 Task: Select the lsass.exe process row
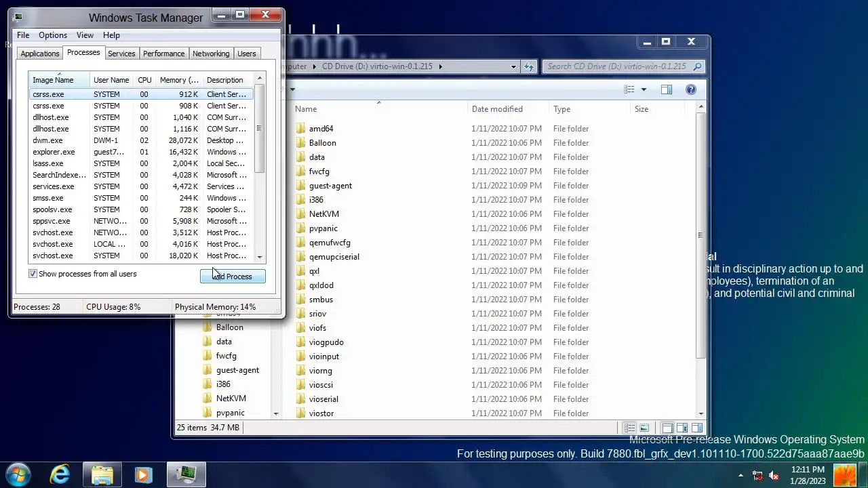pos(141,163)
